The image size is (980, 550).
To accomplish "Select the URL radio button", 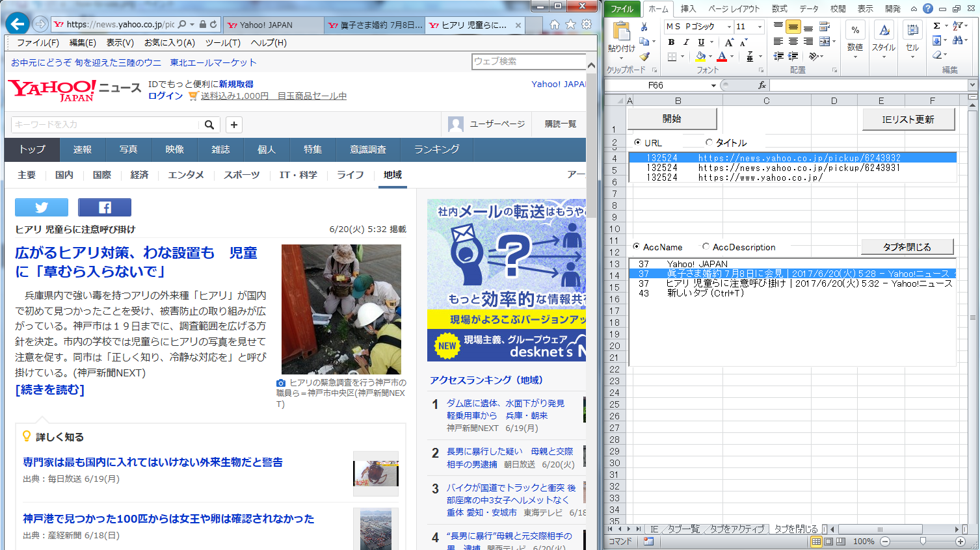I will pyautogui.click(x=637, y=142).
